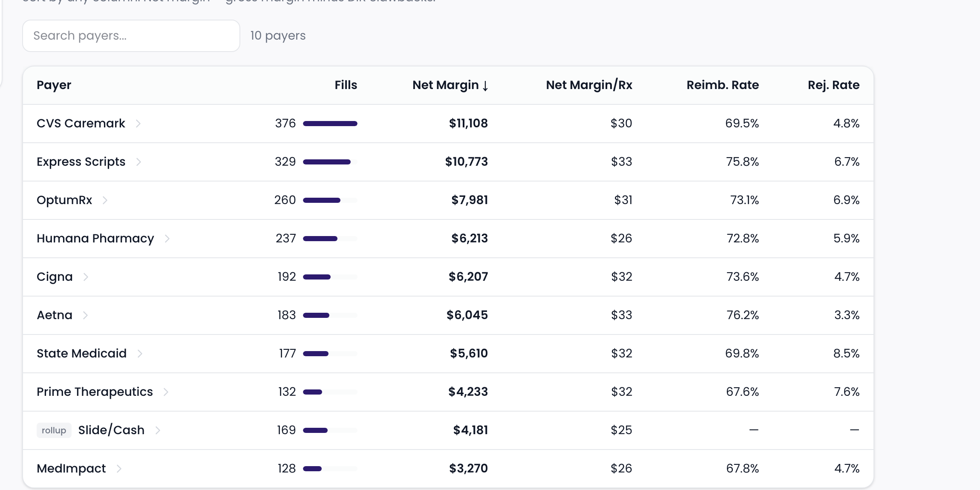Image resolution: width=980 pixels, height=490 pixels.
Task: Expand Humana Pharmacy row chevron
Action: click(167, 239)
